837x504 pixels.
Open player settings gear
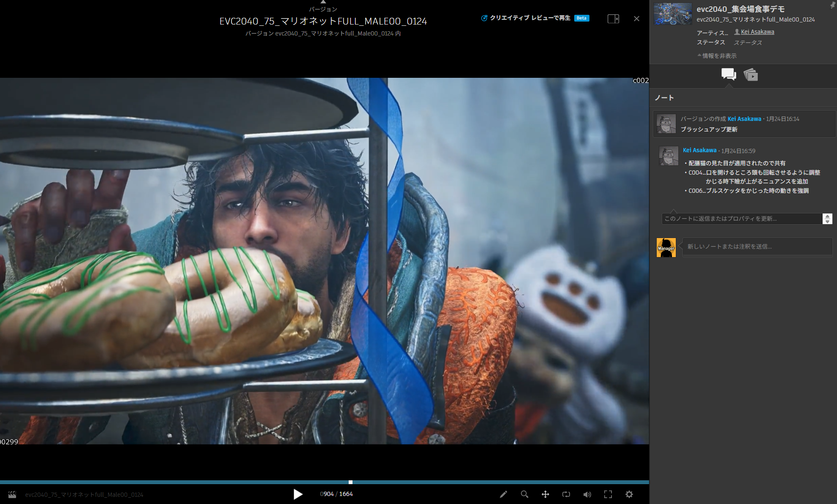point(629,494)
